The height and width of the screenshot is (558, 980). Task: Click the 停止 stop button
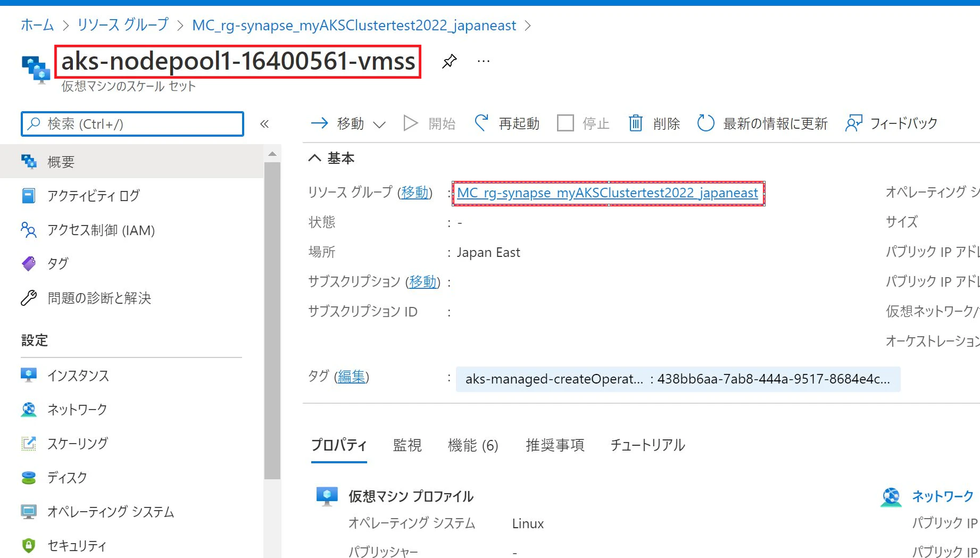coord(583,123)
